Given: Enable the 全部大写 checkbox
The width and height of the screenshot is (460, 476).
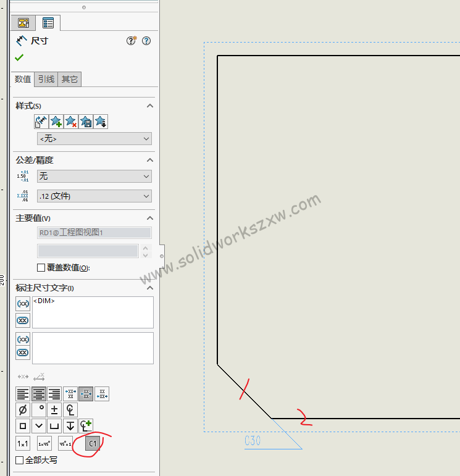Looking at the screenshot, I should (x=19, y=460).
